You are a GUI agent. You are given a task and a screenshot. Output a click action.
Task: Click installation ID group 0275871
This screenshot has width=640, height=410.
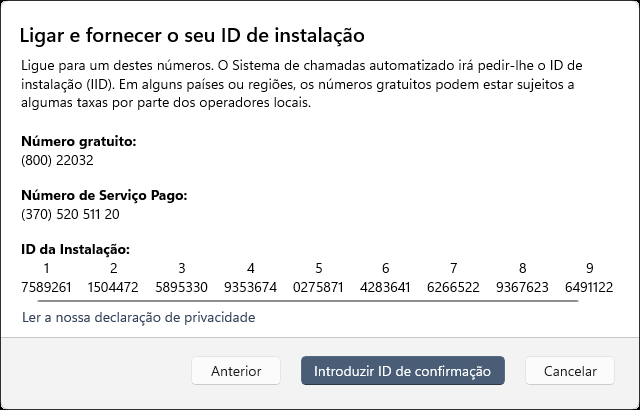(318, 286)
